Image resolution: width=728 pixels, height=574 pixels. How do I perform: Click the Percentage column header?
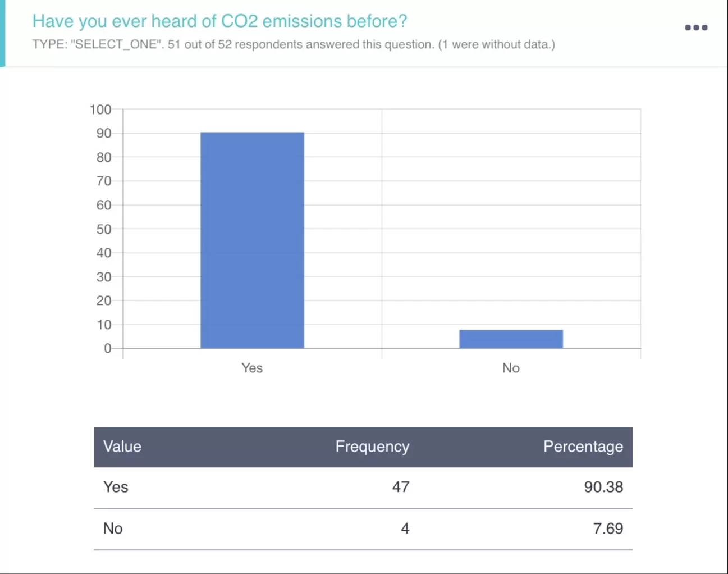click(583, 447)
